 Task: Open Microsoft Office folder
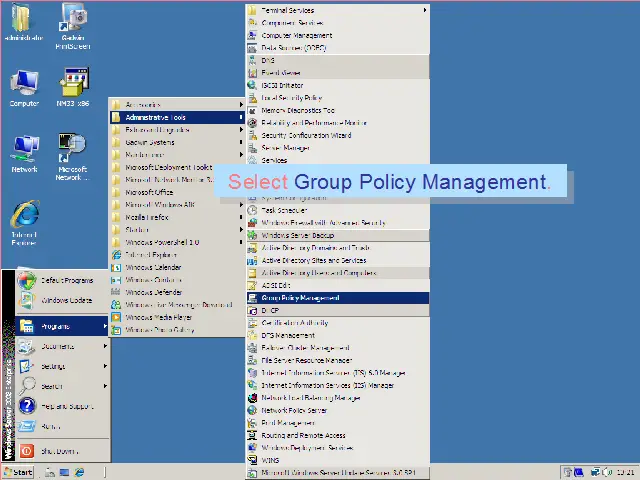click(177, 192)
